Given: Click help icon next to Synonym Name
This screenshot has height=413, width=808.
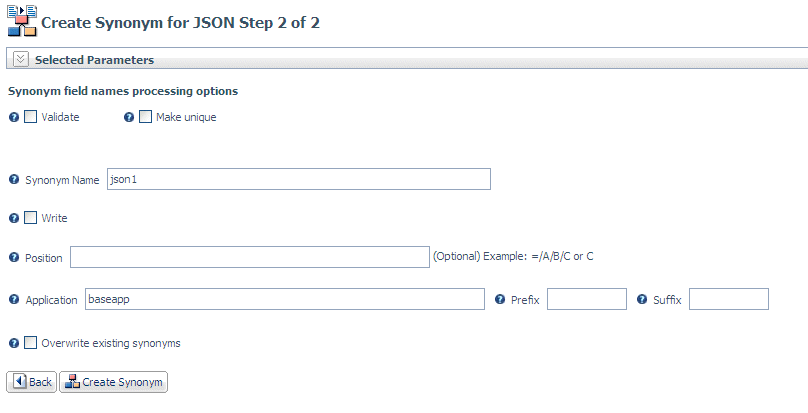Looking at the screenshot, I should (14, 180).
